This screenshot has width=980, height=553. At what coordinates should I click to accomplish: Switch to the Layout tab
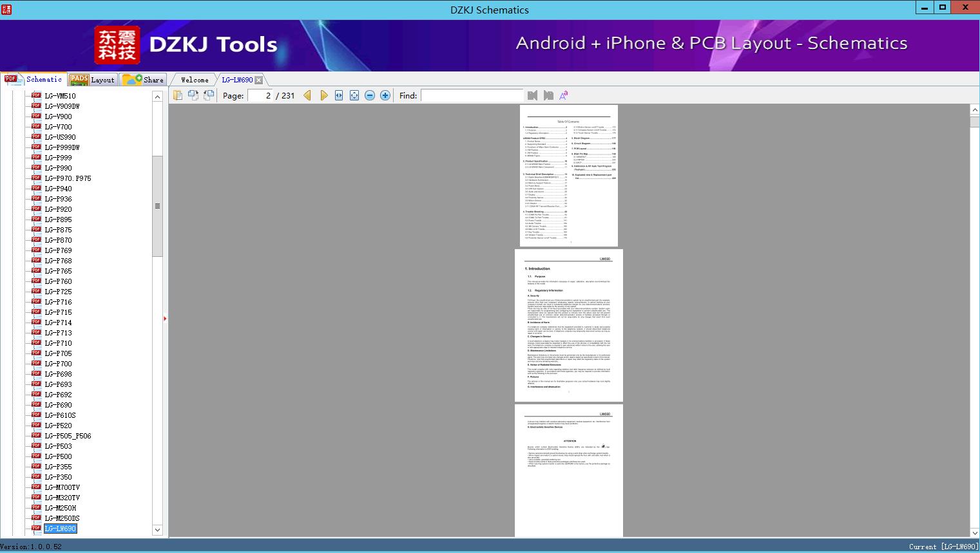92,80
